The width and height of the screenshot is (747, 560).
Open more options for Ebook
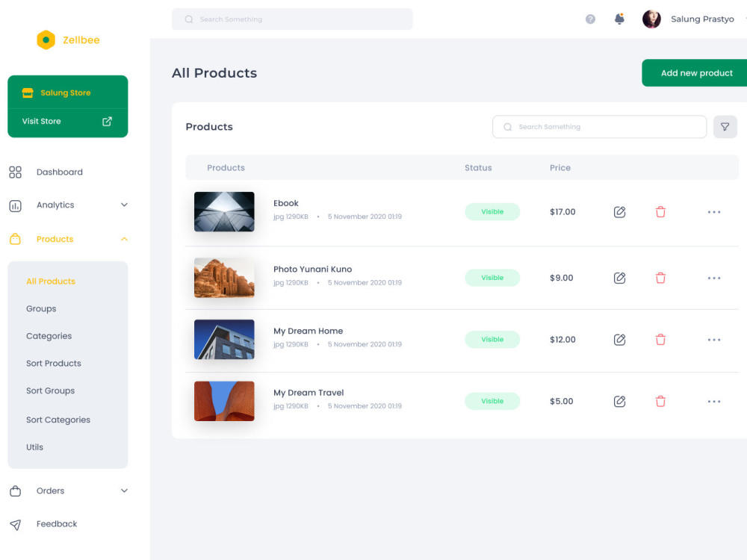point(713,212)
